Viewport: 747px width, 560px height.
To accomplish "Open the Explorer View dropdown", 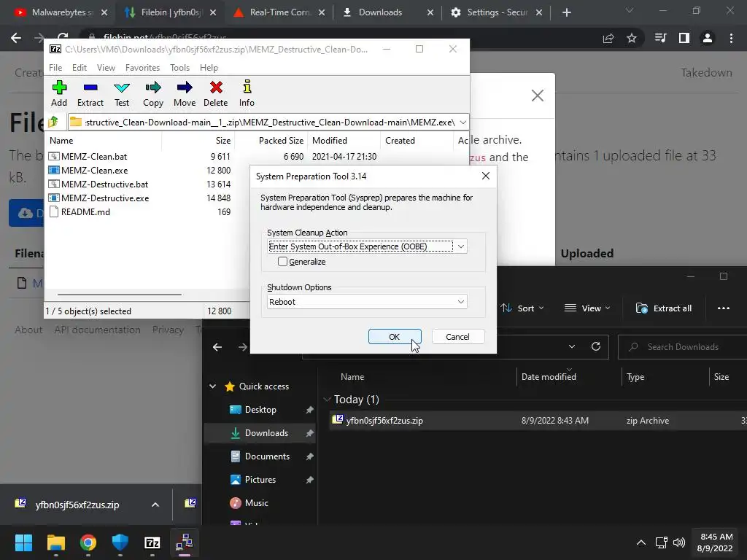I will click(587, 308).
